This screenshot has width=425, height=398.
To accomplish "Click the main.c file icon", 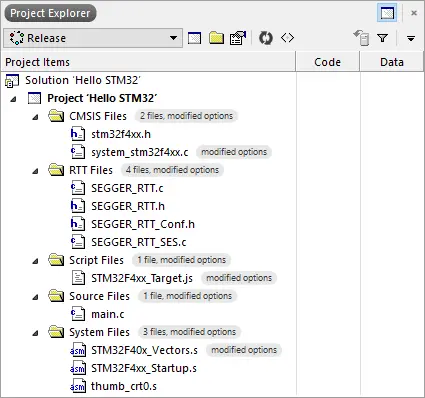I will (78, 314).
